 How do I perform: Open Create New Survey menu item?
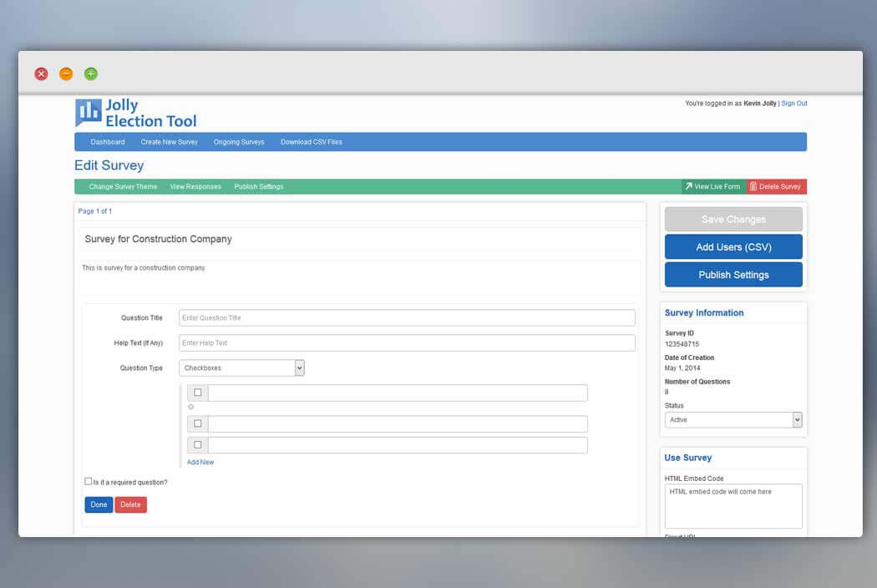(x=169, y=142)
